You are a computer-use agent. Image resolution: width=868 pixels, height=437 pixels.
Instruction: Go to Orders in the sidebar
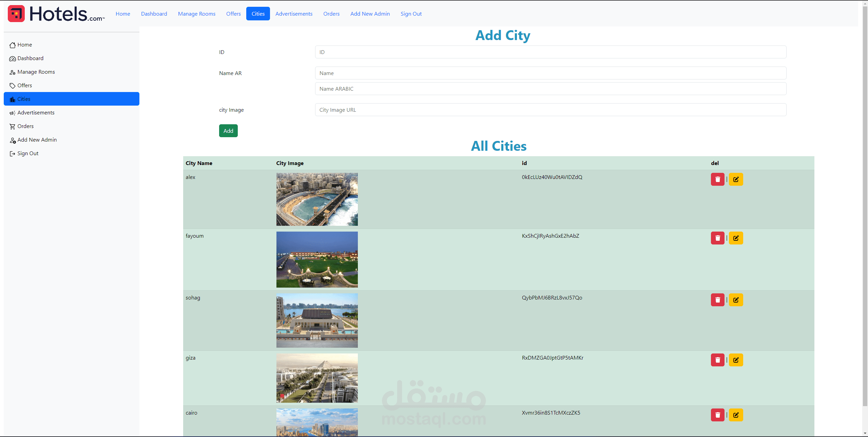pyautogui.click(x=25, y=126)
